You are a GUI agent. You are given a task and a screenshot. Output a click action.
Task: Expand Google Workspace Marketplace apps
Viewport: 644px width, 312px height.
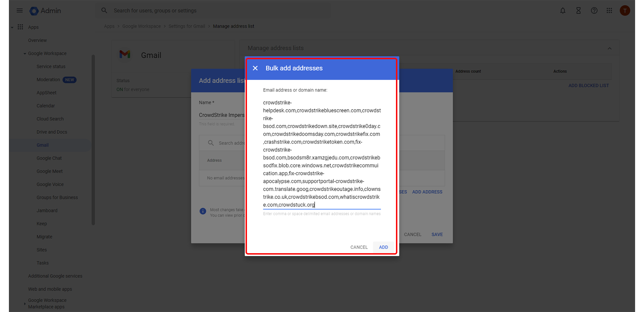(25, 304)
